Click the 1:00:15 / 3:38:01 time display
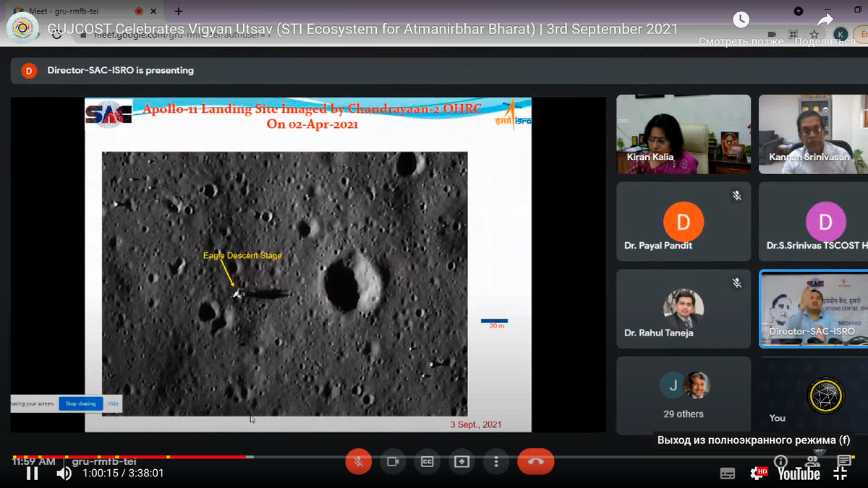 tap(122, 474)
